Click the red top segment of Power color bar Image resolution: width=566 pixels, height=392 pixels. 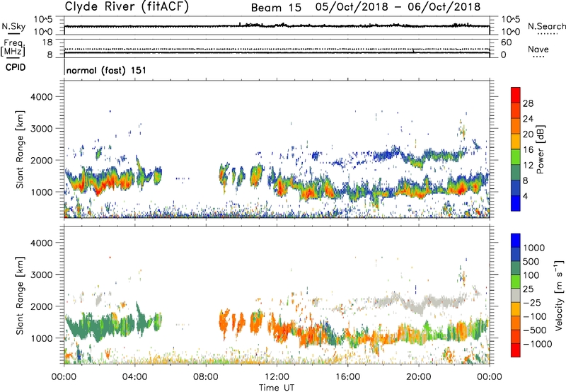click(x=516, y=95)
